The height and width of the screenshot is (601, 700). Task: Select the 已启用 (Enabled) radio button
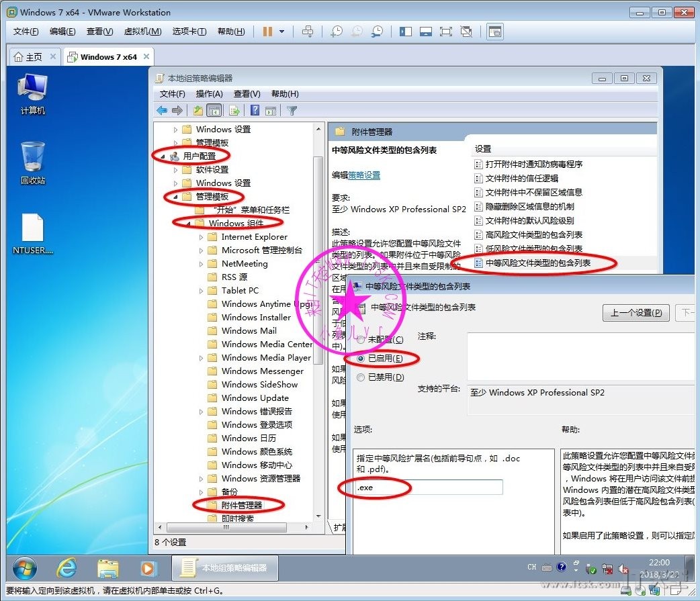361,359
